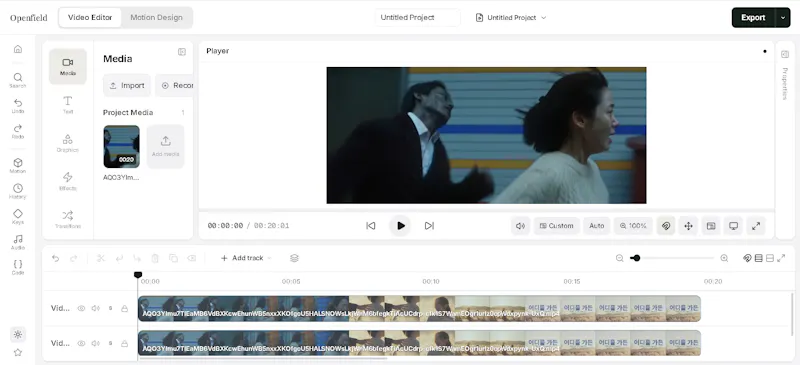Click the timeline zoom slider handle
The image size is (800, 365).
tap(636, 258)
